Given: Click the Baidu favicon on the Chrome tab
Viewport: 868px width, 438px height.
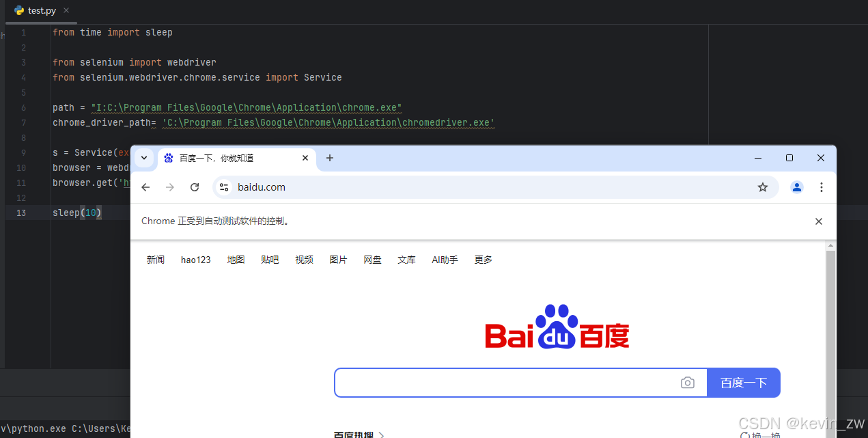Looking at the screenshot, I should tap(169, 158).
